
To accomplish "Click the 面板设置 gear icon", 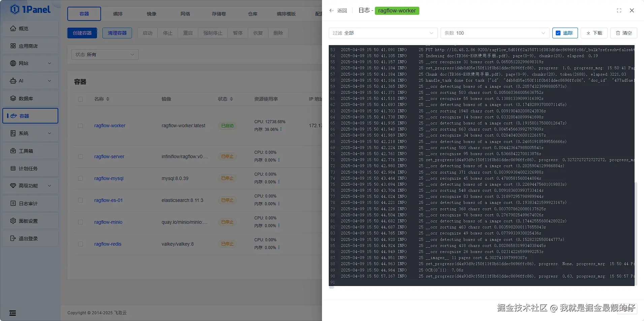I will point(13,221).
